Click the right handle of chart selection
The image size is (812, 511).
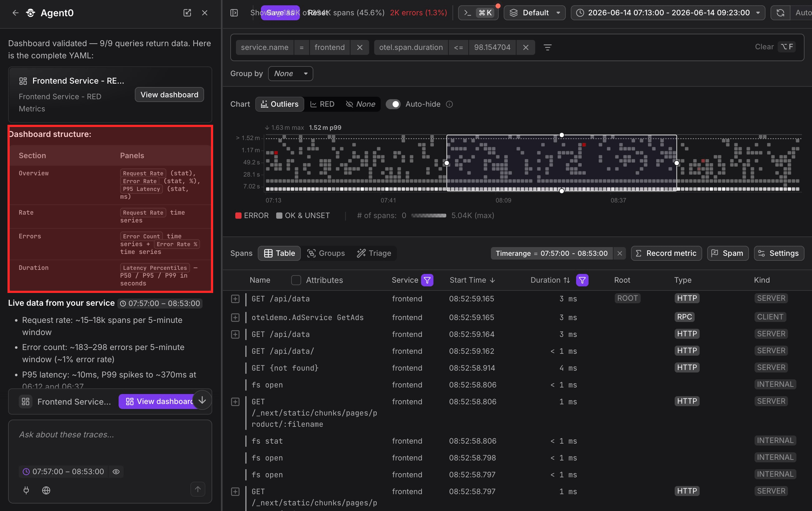(677, 163)
